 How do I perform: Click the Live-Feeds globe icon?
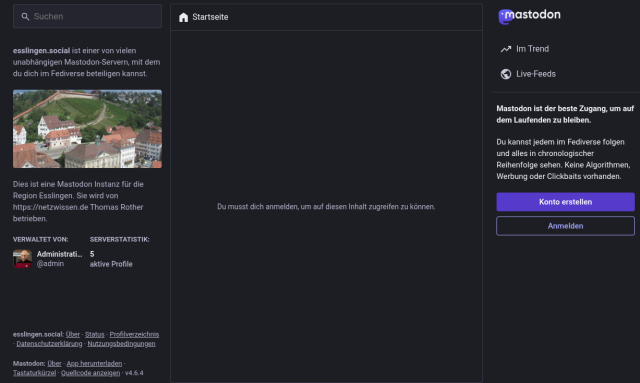pos(506,74)
